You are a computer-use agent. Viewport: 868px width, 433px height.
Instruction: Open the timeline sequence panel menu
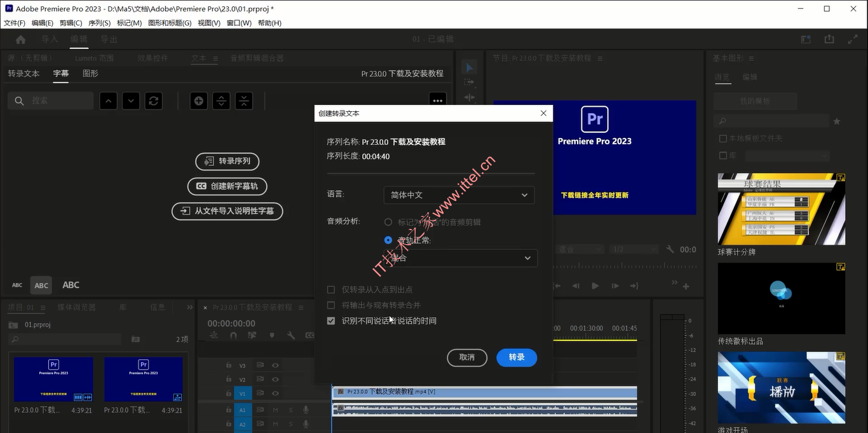pyautogui.click(x=301, y=307)
